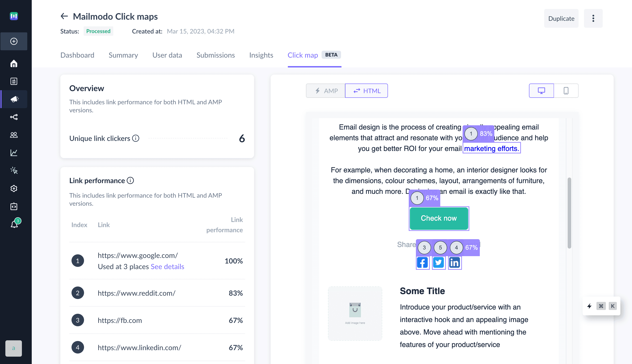
Task: Open the create new plus menu
Action: (14, 41)
